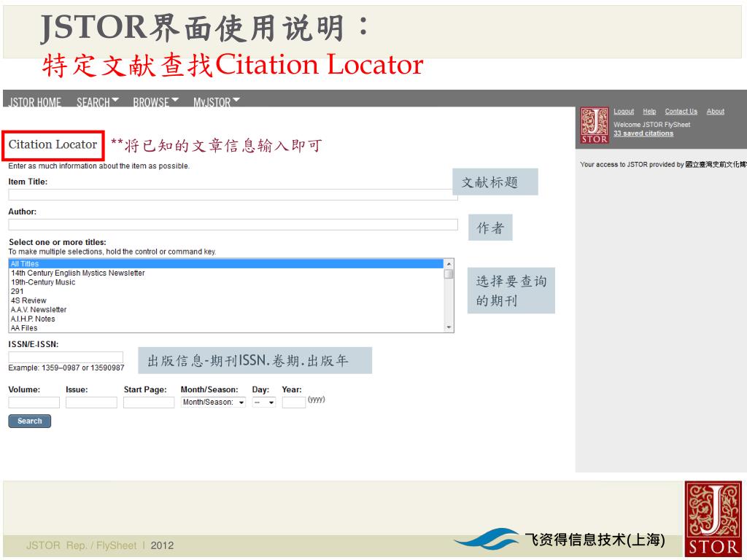Image resolution: width=747 pixels, height=560 pixels.
Task: Select All Titles in the journal list
Action: (226, 263)
